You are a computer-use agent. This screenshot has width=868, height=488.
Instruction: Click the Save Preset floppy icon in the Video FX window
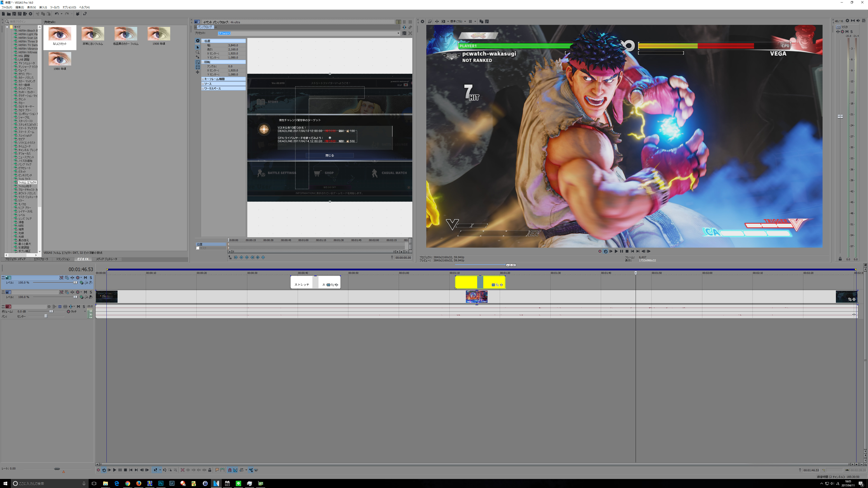(404, 33)
